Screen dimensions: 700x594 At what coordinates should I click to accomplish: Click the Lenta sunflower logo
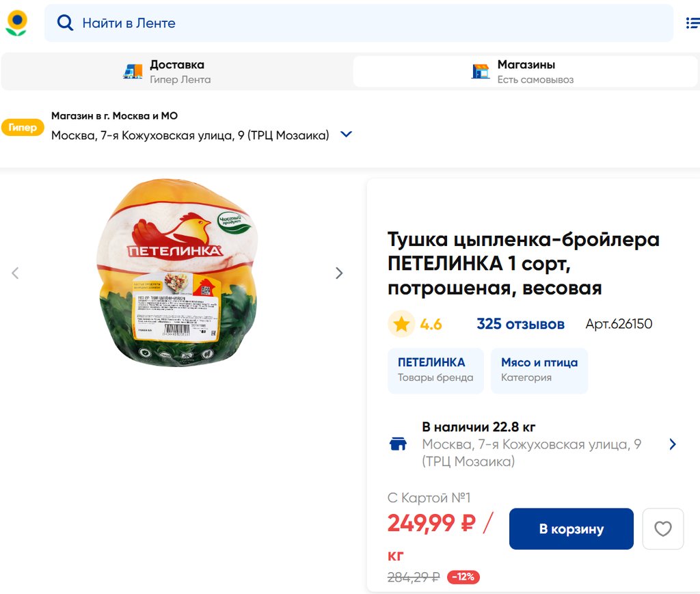[x=16, y=23]
